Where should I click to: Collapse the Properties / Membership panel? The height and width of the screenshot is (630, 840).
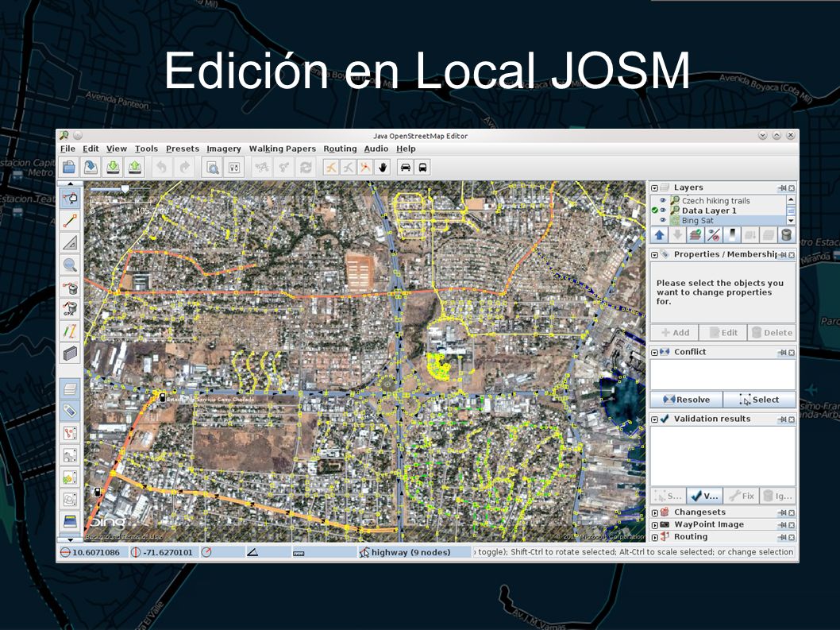click(x=655, y=255)
